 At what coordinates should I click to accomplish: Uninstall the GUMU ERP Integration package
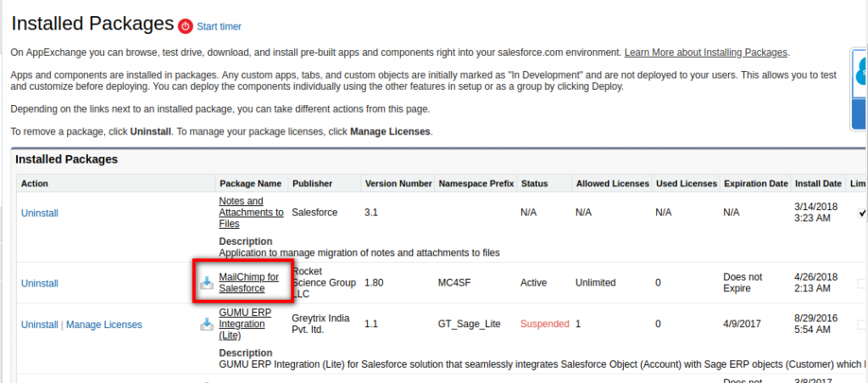pos(40,325)
